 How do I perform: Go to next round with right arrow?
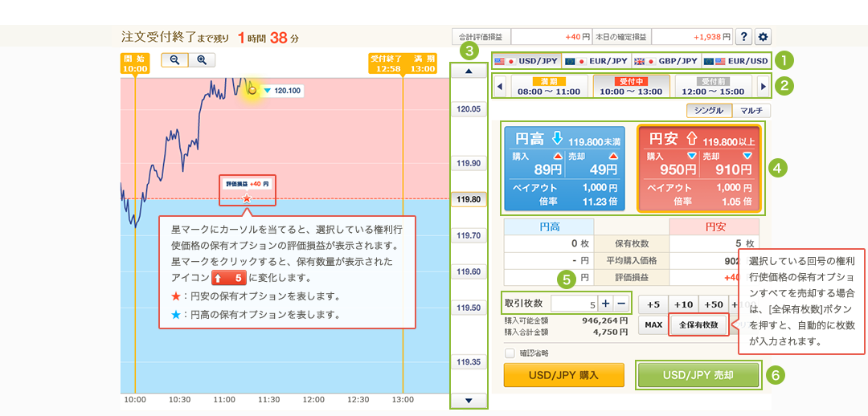click(763, 86)
